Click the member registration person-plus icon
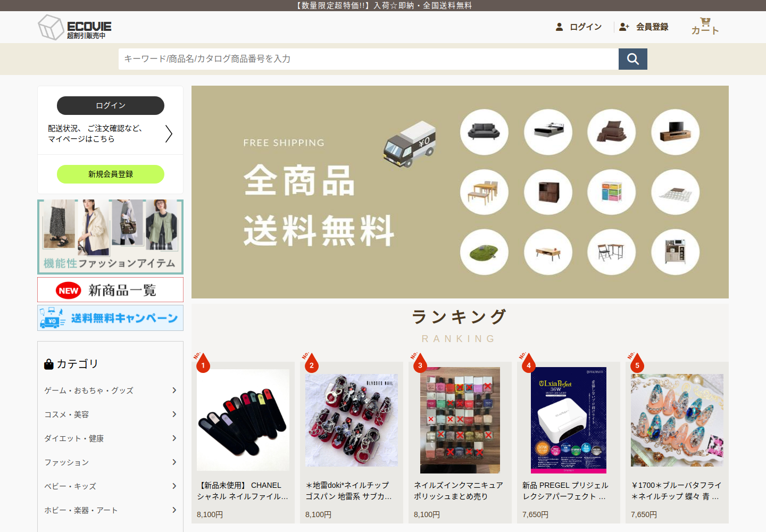The width and height of the screenshot is (766, 532). (624, 27)
